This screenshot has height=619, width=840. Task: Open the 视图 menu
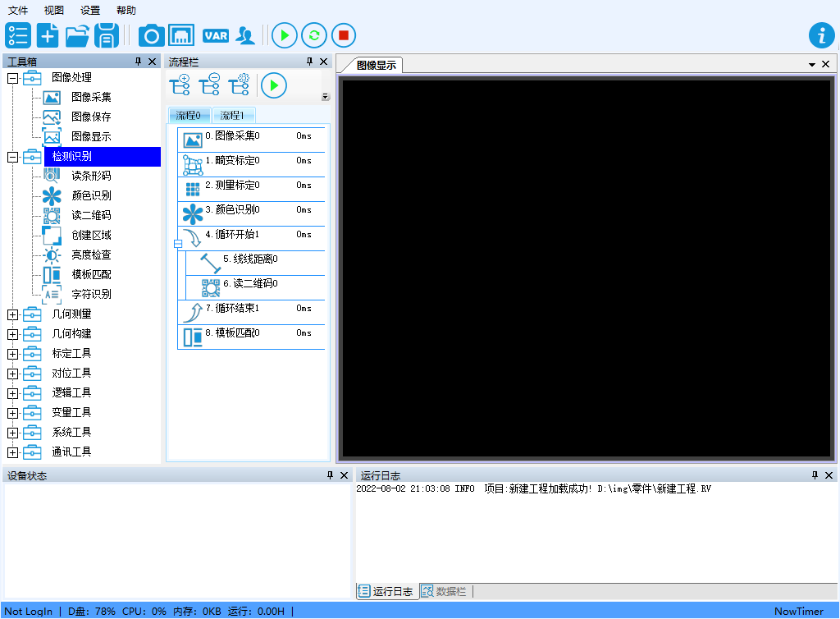53,10
